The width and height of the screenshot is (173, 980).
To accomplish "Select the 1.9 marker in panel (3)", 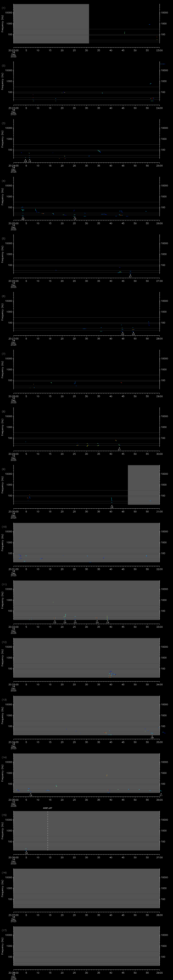I will pyautogui.click(x=30, y=161).
